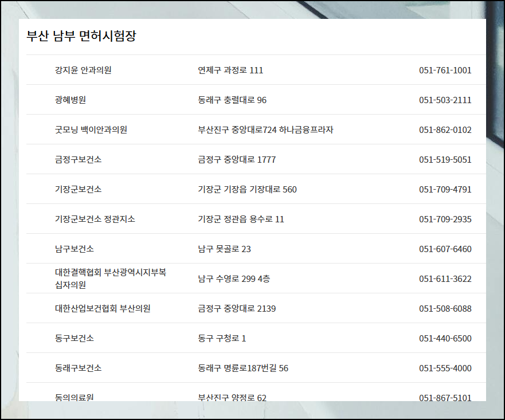505x420 pixels.
Task: Select 대한결핵협회 부산광역시지부복십자의원
Action: click(x=111, y=278)
